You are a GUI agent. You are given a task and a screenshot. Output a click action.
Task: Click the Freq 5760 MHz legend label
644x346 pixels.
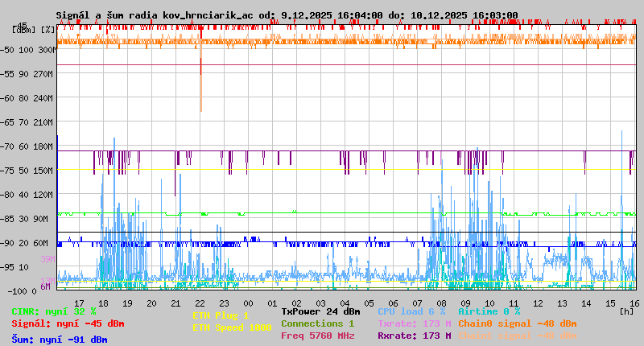(x=317, y=336)
